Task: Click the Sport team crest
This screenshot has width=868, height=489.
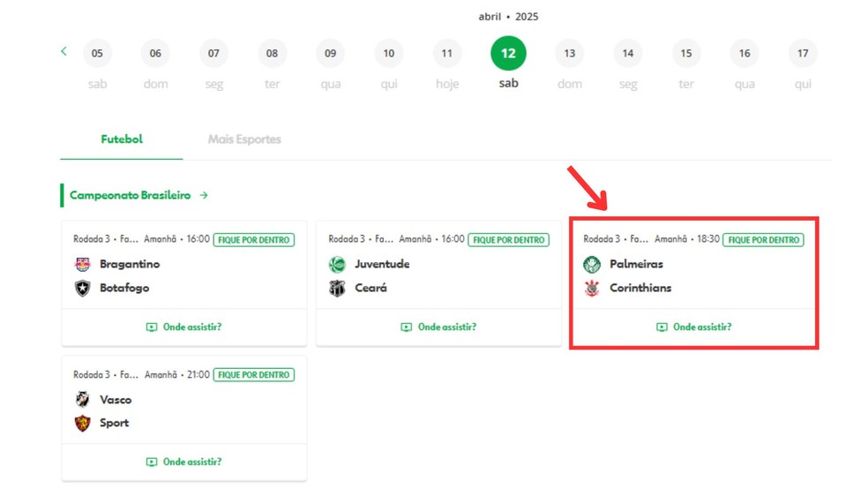Action: point(83,423)
